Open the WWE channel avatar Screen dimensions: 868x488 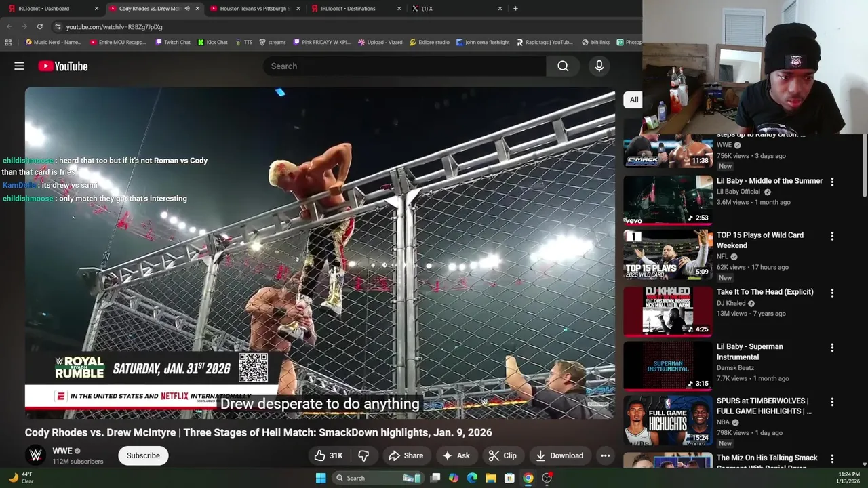pos(36,455)
